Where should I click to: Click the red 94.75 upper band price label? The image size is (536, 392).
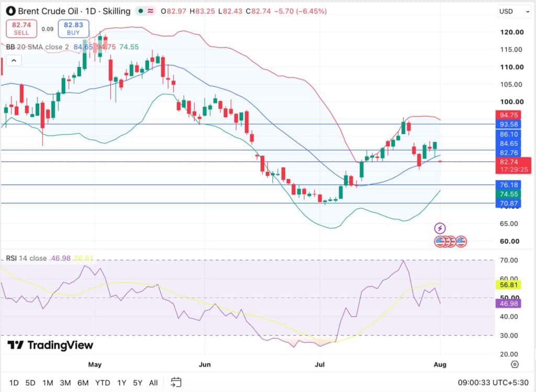(508, 115)
